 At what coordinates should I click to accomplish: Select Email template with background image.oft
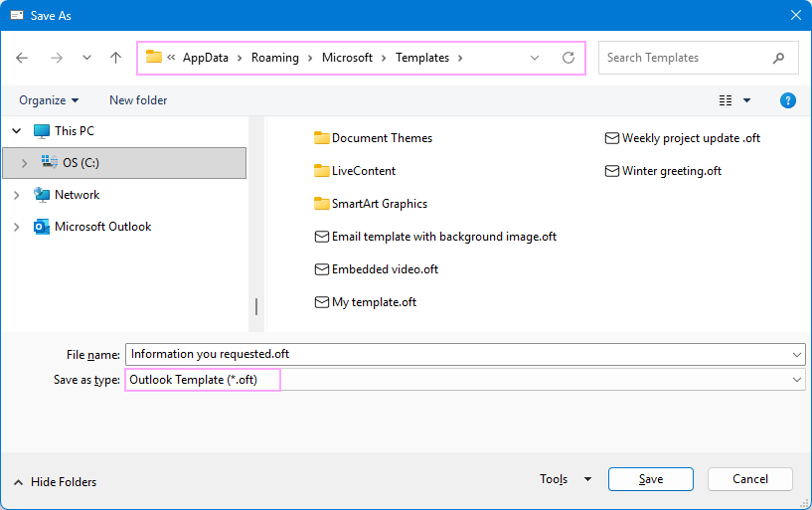click(444, 237)
